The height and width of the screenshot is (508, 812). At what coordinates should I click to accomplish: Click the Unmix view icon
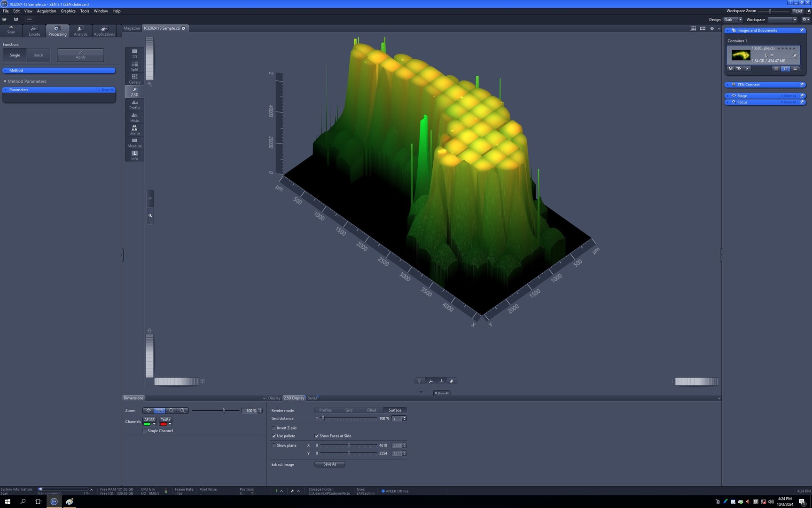[x=134, y=130]
